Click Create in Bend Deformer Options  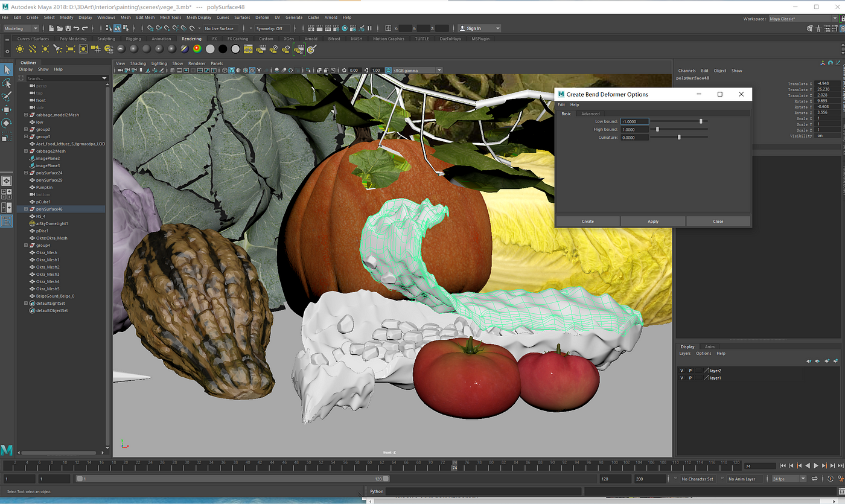click(x=588, y=221)
